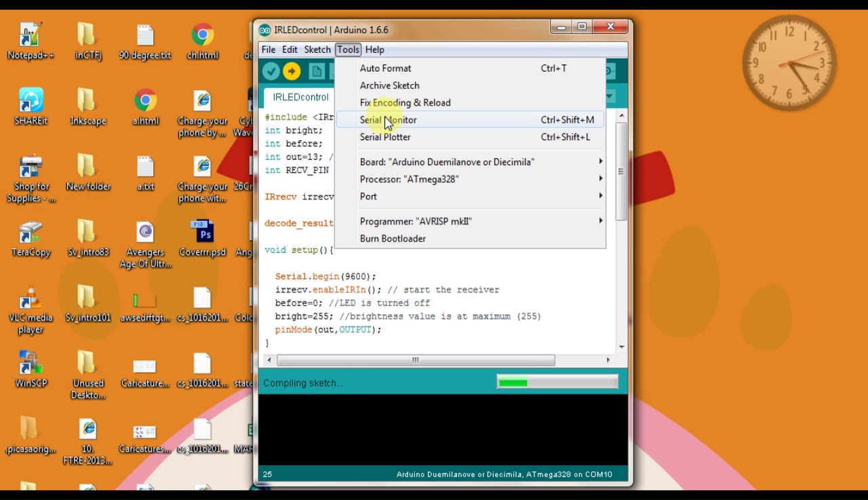Click the 'Serial.begin(9600);' code line

(325, 276)
